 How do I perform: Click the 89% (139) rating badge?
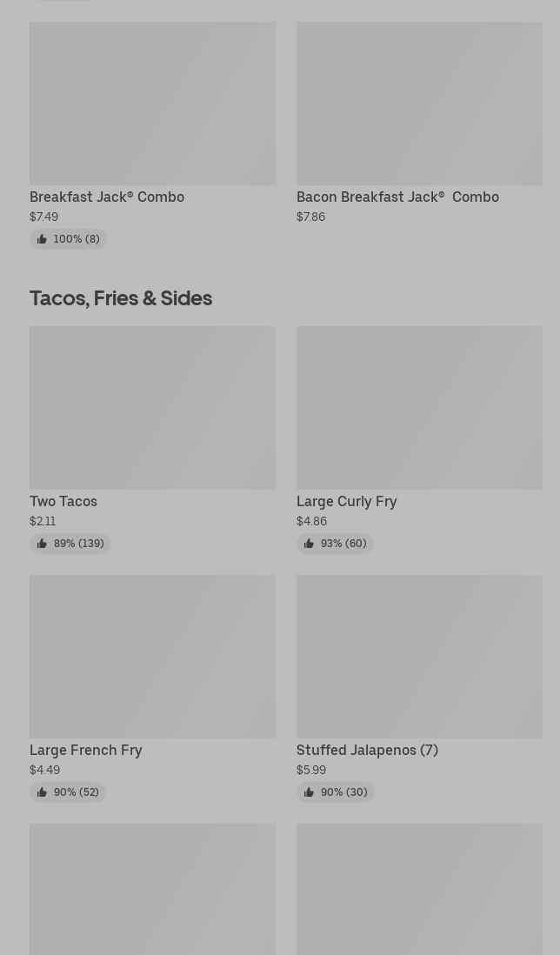point(70,544)
